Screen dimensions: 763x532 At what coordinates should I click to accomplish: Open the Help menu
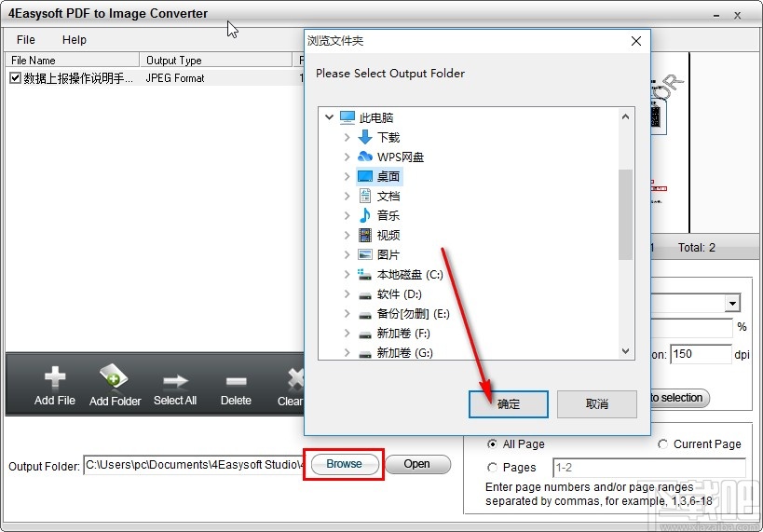75,40
